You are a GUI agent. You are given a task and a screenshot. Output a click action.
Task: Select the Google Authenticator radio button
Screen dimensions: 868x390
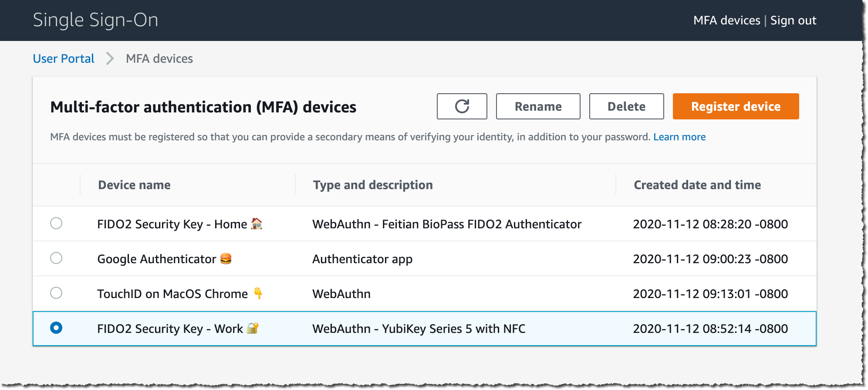point(56,258)
